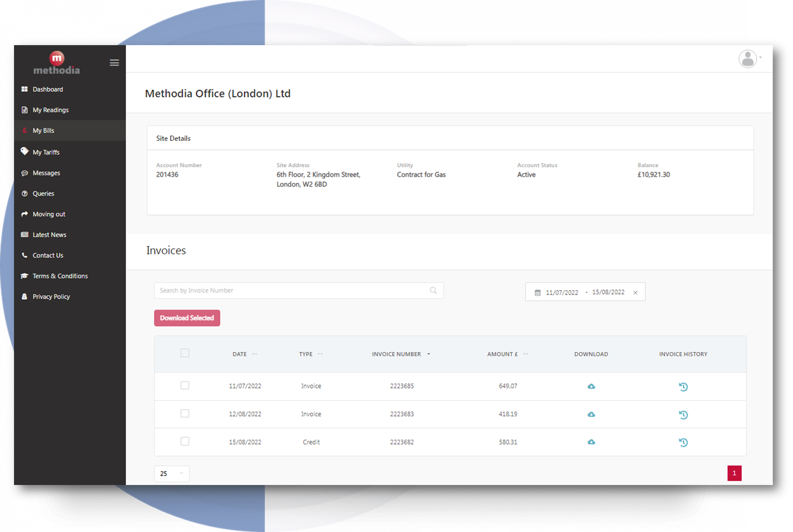This screenshot has height=532, width=793.
Task: View history for invoice 2223685
Action: click(683, 387)
